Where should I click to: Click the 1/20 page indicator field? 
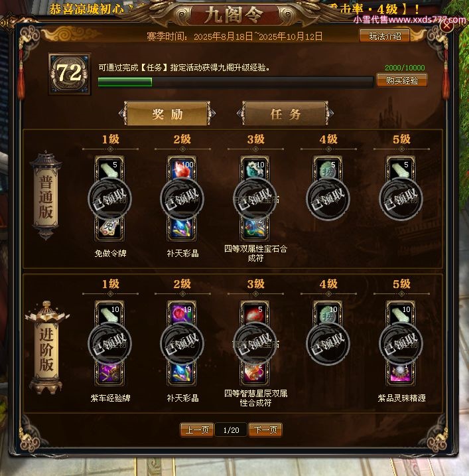[x=231, y=430]
